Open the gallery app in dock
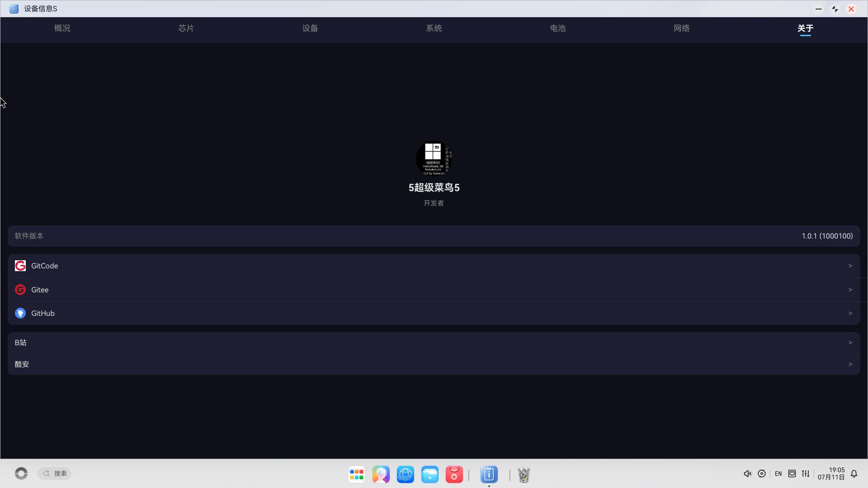This screenshot has width=868, height=488. tap(381, 474)
